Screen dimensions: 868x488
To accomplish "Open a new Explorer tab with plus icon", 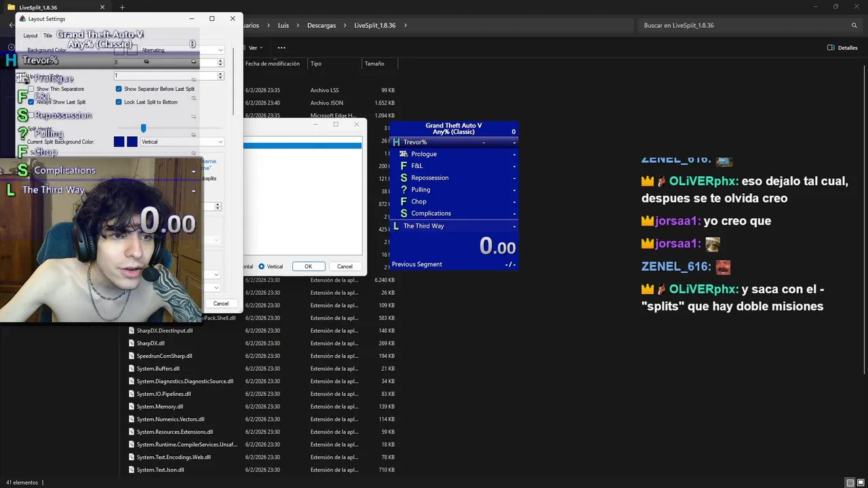I will [x=122, y=7].
